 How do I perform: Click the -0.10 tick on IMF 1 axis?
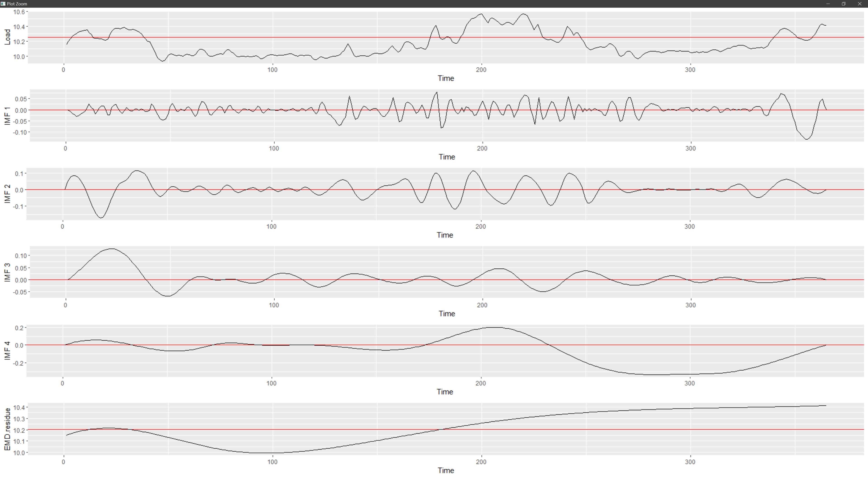[x=20, y=132]
